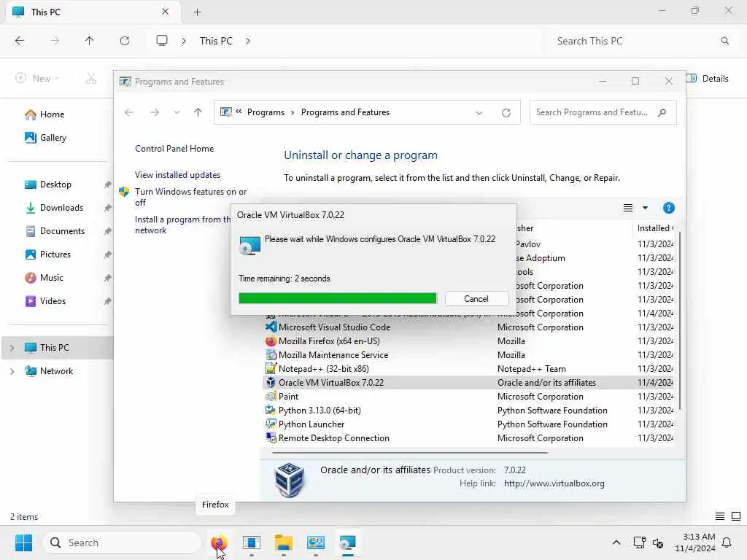Open Gallery in File Explorer sidebar

tap(53, 138)
